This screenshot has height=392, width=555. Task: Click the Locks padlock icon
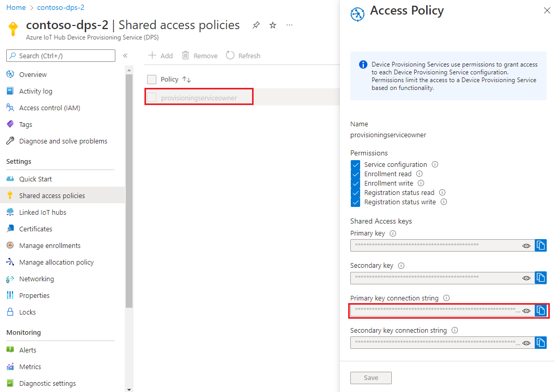tap(10, 312)
